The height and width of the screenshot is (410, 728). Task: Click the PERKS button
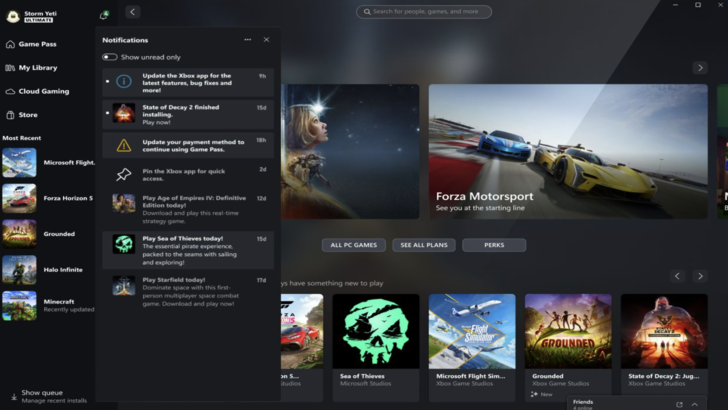tap(494, 245)
